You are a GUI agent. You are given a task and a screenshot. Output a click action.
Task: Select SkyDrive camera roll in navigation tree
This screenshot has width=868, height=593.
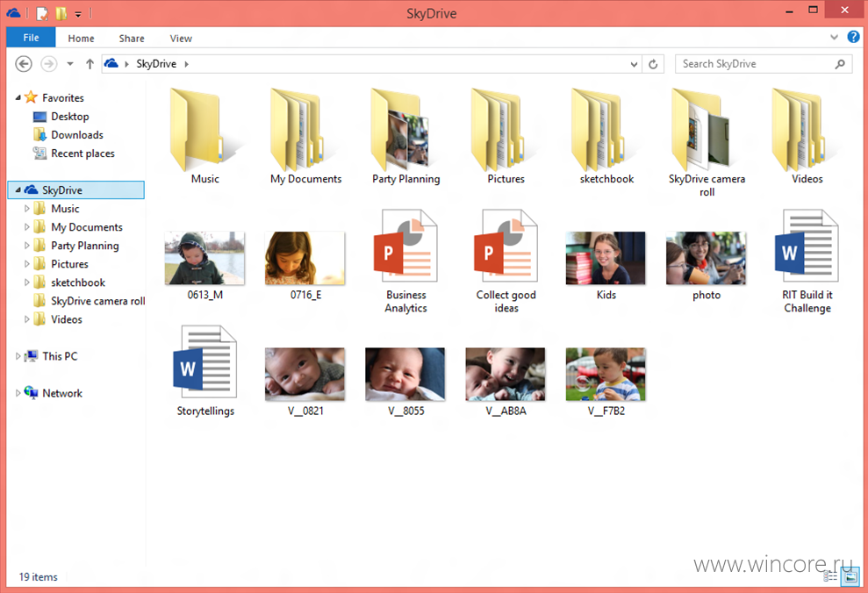click(x=97, y=301)
